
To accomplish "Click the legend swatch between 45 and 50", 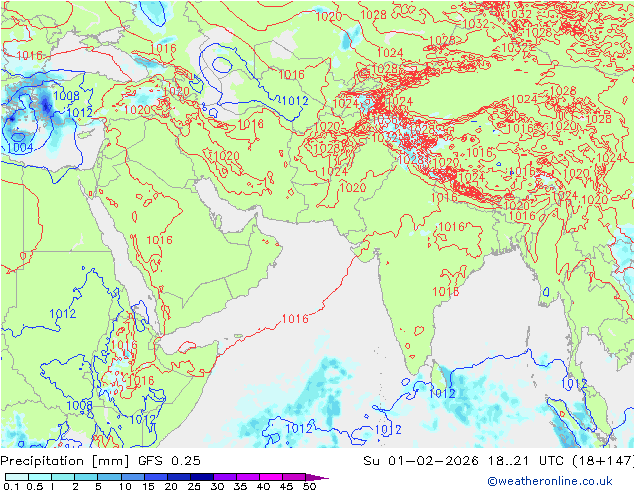I will point(294,477).
